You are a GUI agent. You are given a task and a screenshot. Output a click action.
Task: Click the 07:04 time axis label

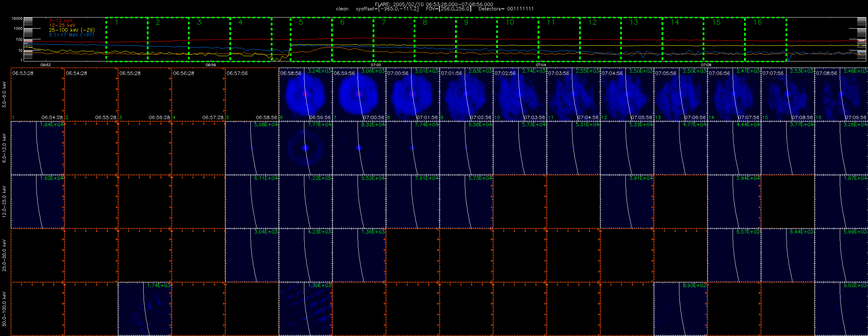[x=541, y=65]
